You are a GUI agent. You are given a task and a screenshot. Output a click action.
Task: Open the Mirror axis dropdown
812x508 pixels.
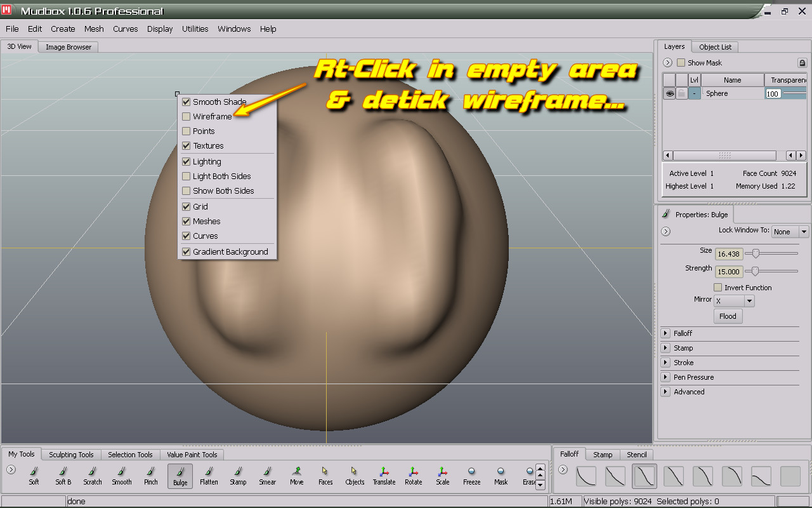[734, 301]
